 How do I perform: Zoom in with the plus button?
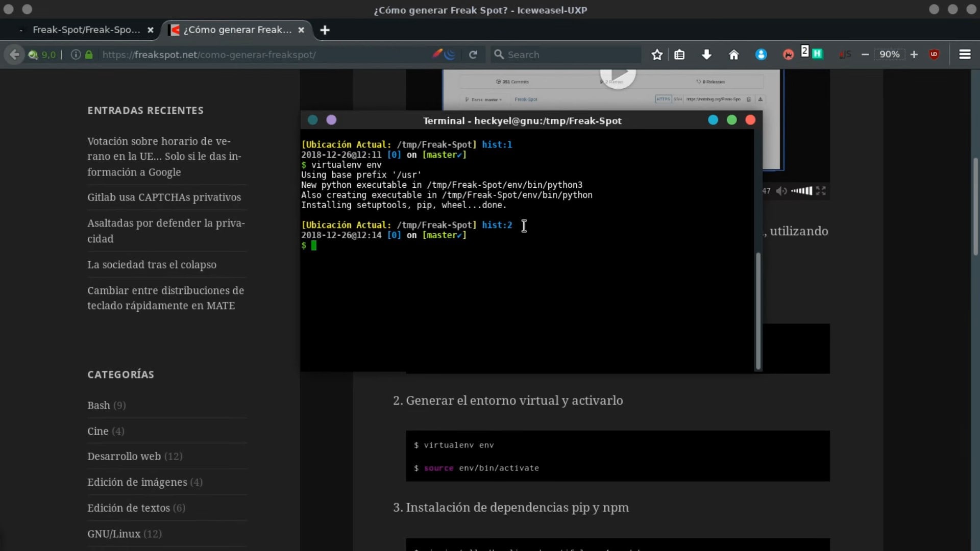[x=914, y=54]
